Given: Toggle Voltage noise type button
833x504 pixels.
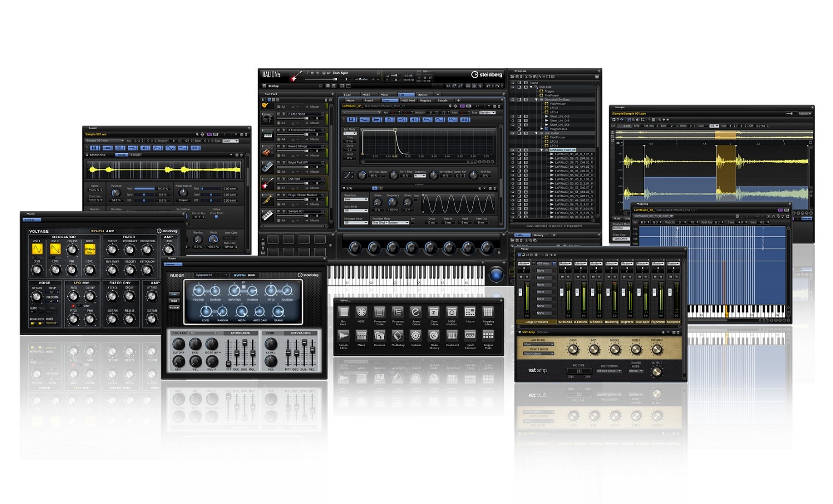Looking at the screenshot, I should pos(90,250).
